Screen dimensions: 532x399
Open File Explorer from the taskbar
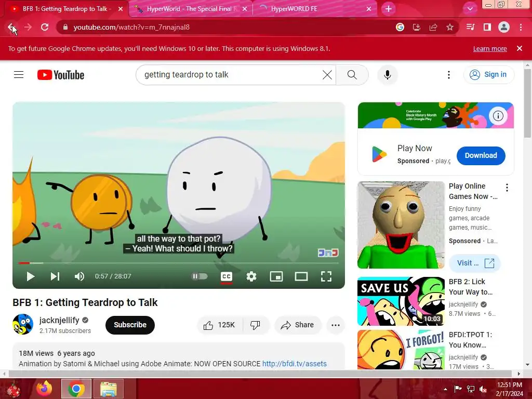(x=109, y=389)
